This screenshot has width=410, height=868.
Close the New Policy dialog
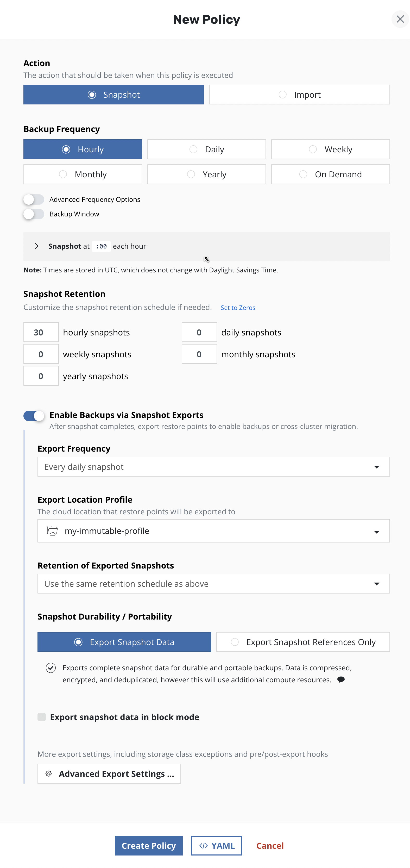click(400, 19)
